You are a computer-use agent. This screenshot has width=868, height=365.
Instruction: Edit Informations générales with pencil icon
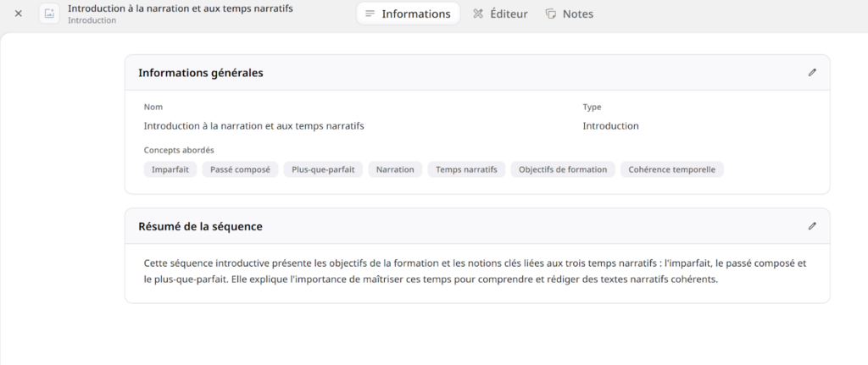pos(812,73)
